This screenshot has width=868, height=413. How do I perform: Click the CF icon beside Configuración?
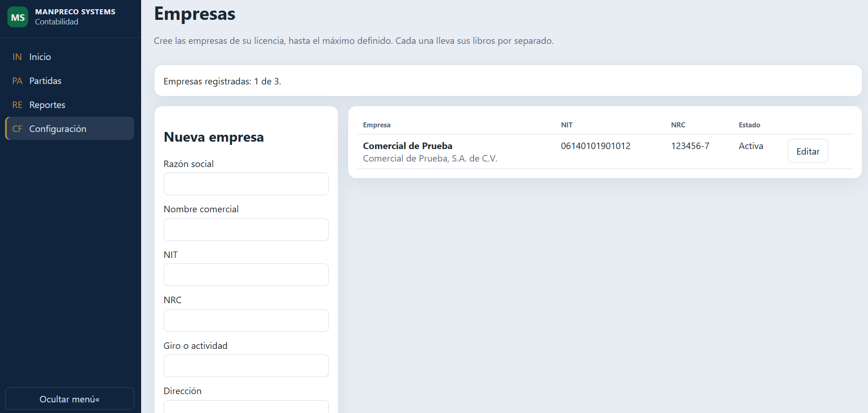(x=17, y=129)
